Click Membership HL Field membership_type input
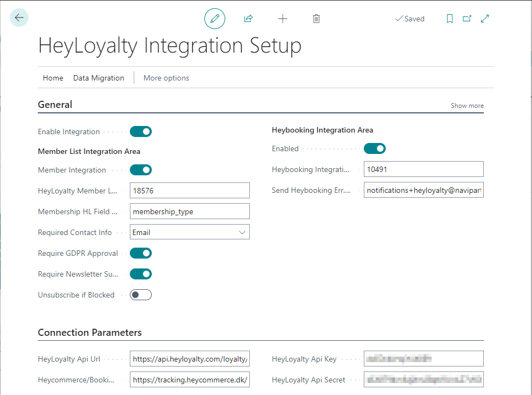Viewport: 532px width, 395px height. (190, 211)
